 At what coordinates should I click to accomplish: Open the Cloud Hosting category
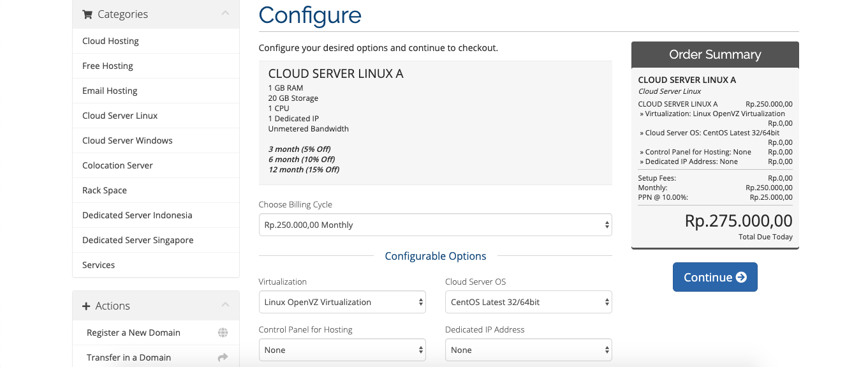156,41
